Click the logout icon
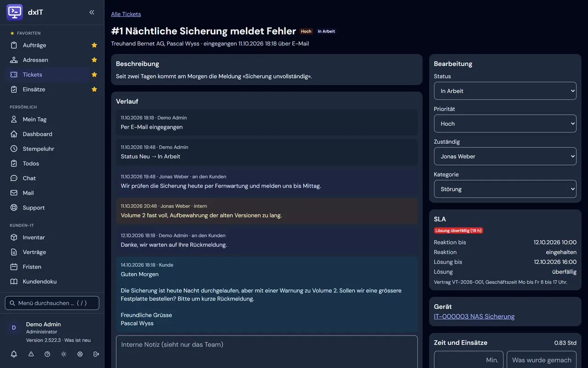The height and width of the screenshot is (368, 588). [x=96, y=354]
